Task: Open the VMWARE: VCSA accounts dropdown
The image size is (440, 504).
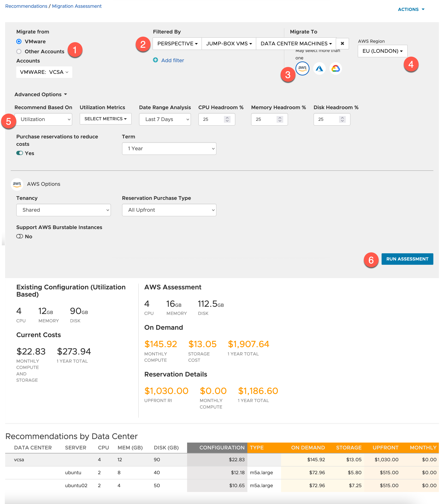Action: [44, 72]
